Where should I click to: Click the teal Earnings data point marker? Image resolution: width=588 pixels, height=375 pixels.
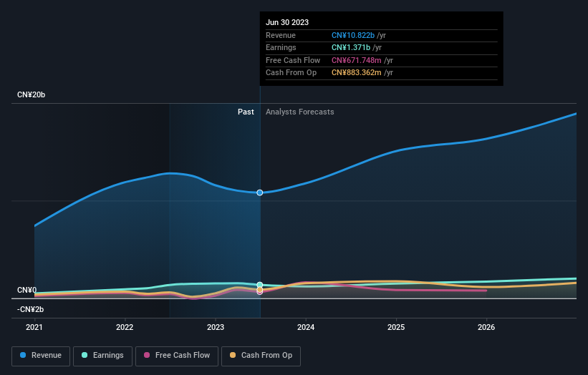click(x=260, y=285)
